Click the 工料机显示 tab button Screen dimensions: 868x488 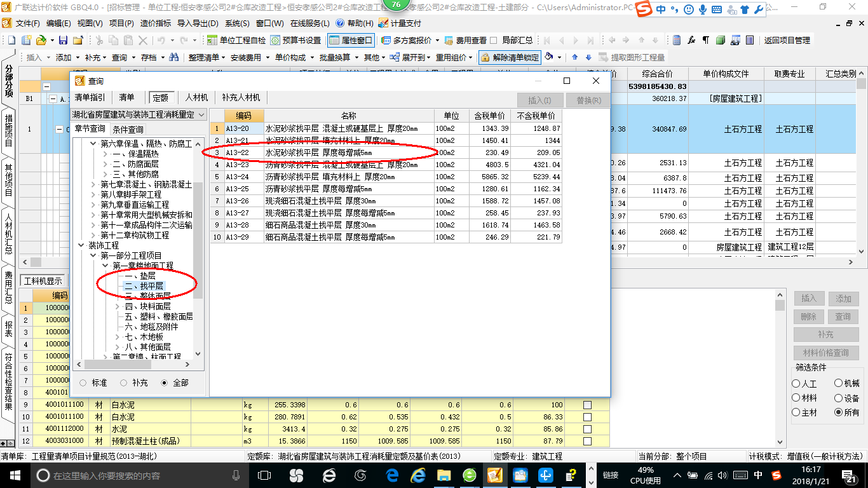pos(43,281)
